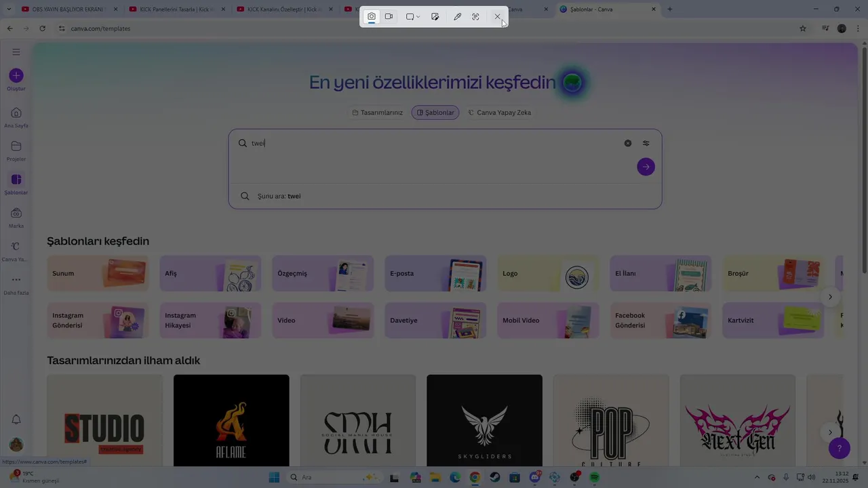Open the E-posta template category
Viewport: 868px width, 488px height.
pyautogui.click(x=435, y=273)
